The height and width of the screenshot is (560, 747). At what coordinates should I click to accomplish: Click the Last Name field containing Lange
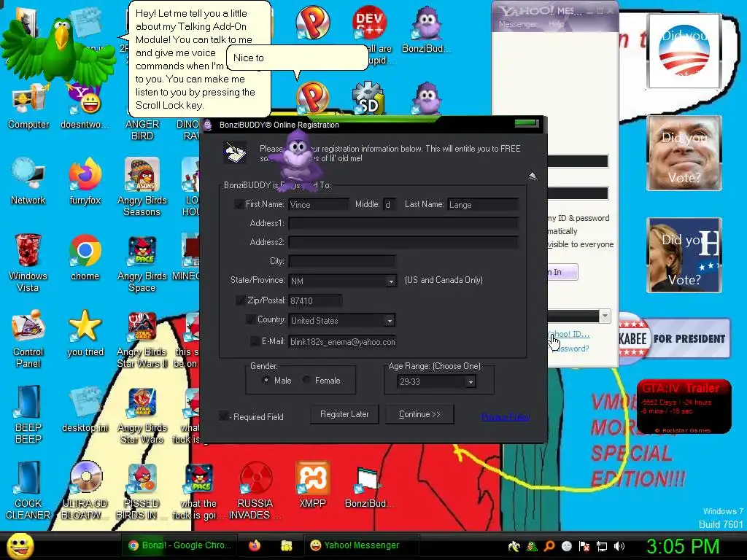tap(483, 205)
